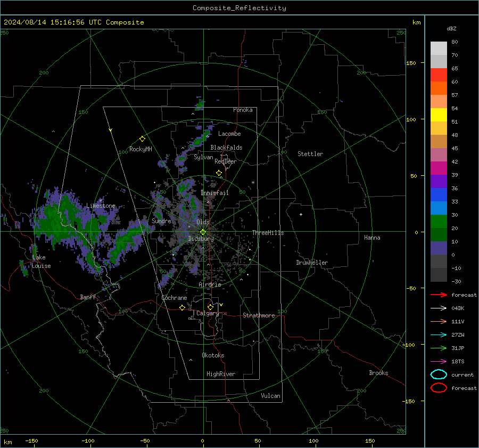Click the Banff city label
Viewport: 479px width, 448px height.
(x=88, y=297)
